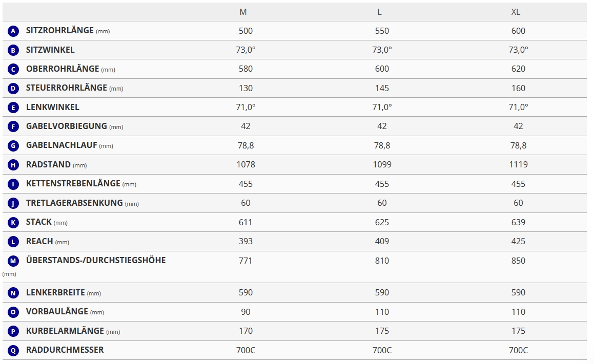Click the L icon beside Reach
Viewport: 594px width, 364px height.
point(13,242)
